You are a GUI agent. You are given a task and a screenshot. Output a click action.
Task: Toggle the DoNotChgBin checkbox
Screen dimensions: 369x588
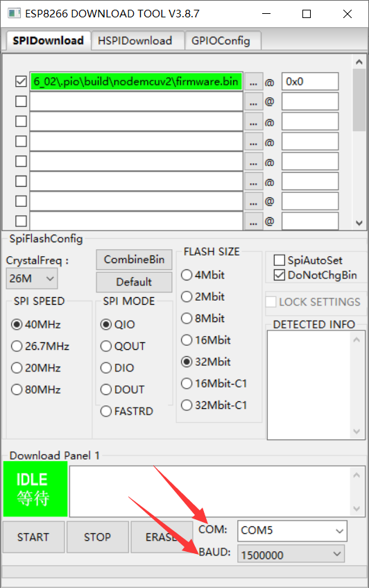point(280,275)
